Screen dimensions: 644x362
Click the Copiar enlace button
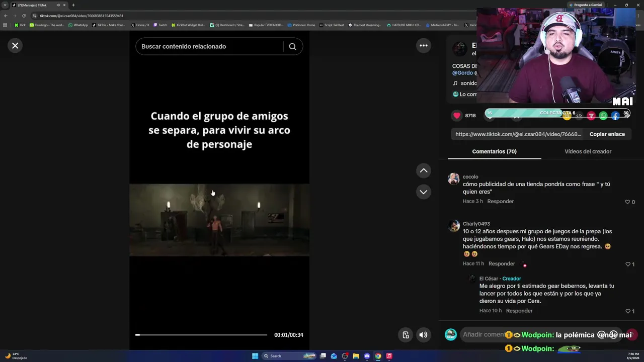pyautogui.click(x=607, y=134)
